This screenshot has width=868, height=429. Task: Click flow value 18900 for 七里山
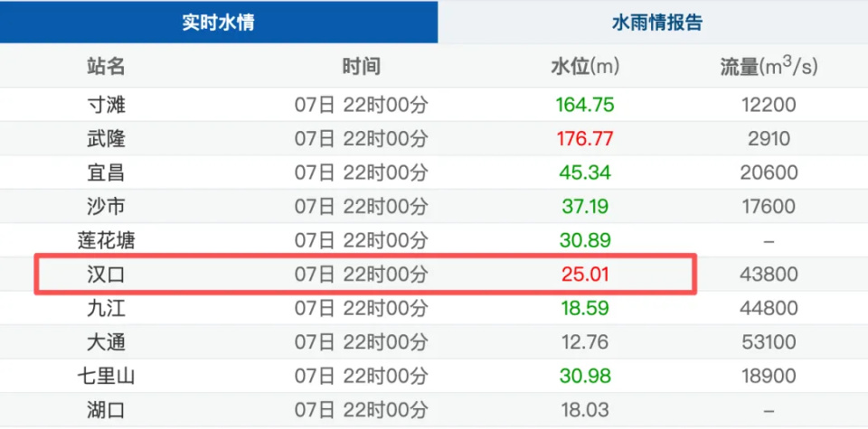pyautogui.click(x=769, y=376)
